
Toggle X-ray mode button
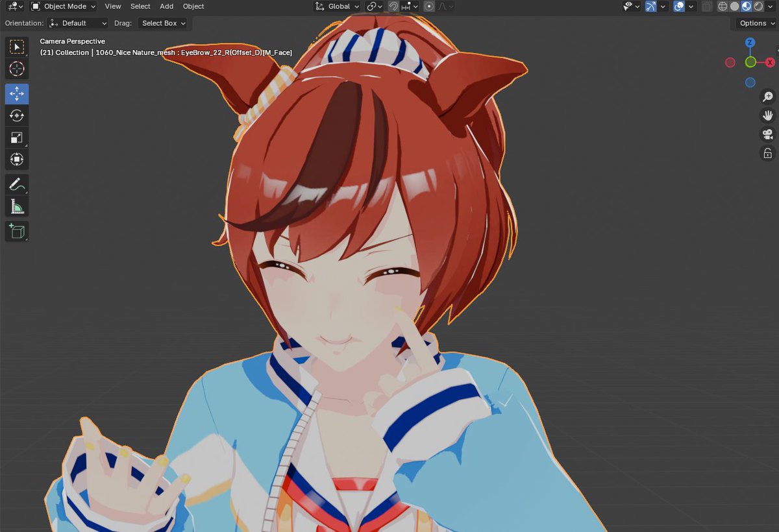(708, 6)
